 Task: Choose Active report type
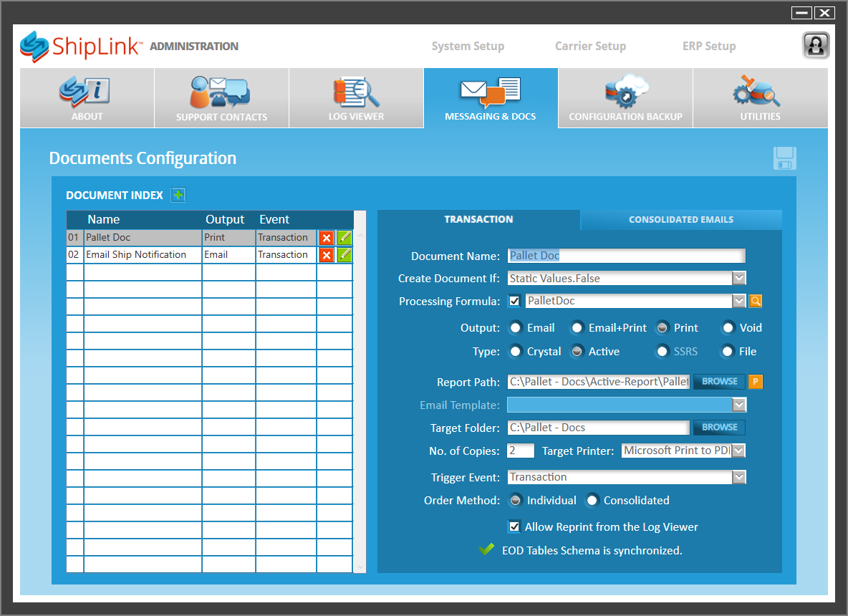(577, 352)
